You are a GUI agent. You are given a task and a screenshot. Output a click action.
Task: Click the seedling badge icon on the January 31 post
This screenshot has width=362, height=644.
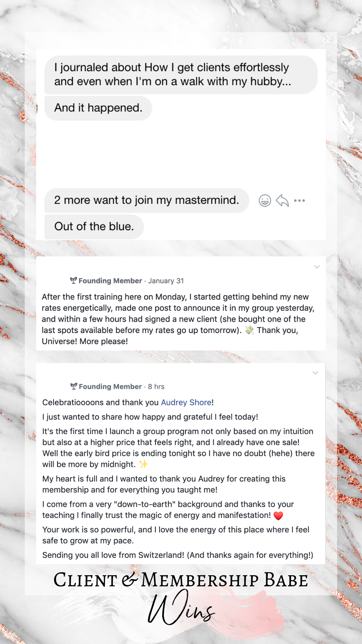pyautogui.click(x=73, y=280)
